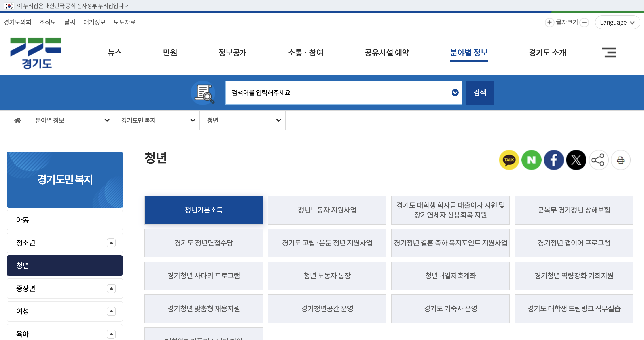The width and height of the screenshot is (644, 340).
Task: Toggle 여성 sidebar submenu arrow
Action: (111, 311)
